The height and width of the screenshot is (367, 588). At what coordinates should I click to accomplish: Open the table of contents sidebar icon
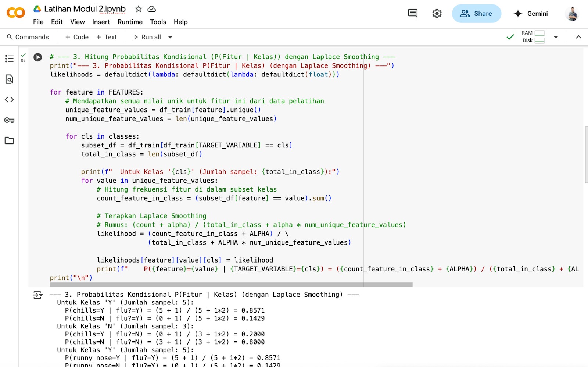9,58
